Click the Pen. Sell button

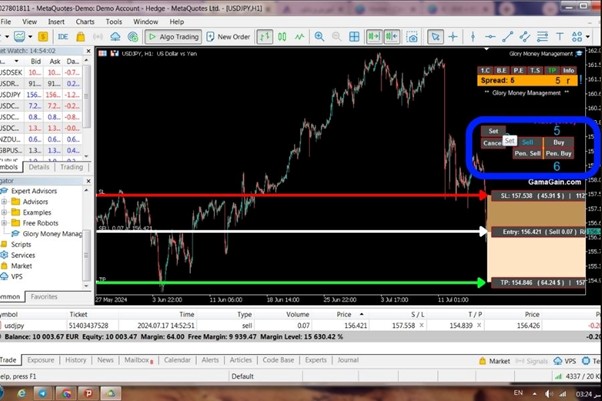click(x=527, y=153)
